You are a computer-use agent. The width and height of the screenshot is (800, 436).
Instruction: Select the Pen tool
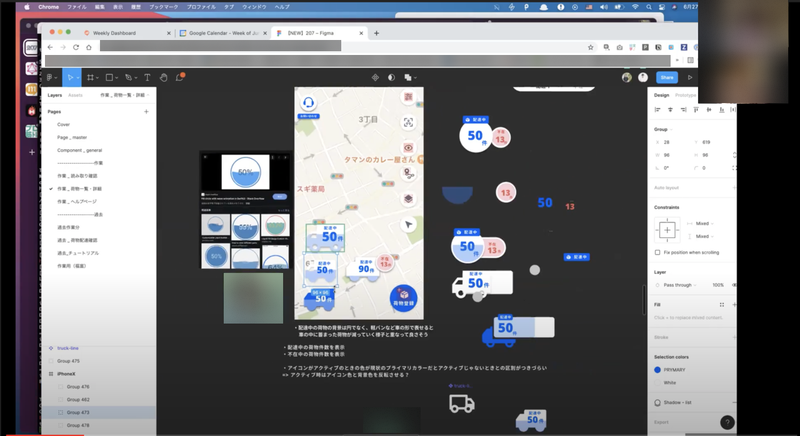(128, 78)
